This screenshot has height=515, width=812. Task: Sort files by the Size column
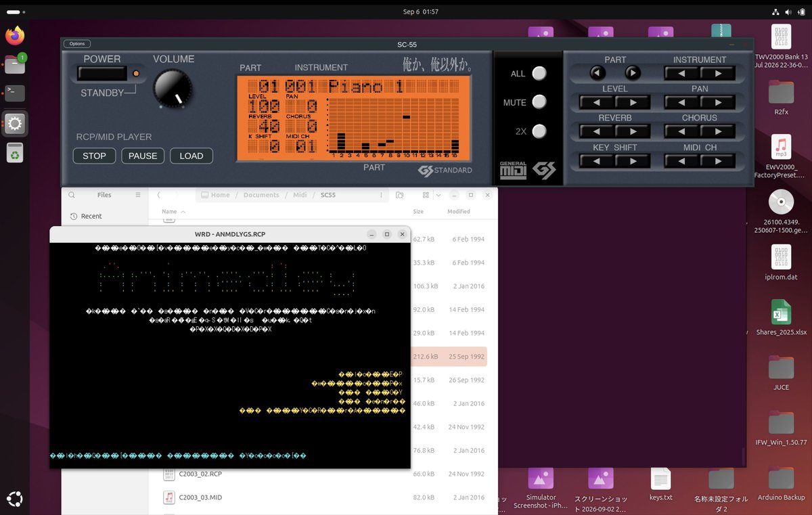coord(418,212)
